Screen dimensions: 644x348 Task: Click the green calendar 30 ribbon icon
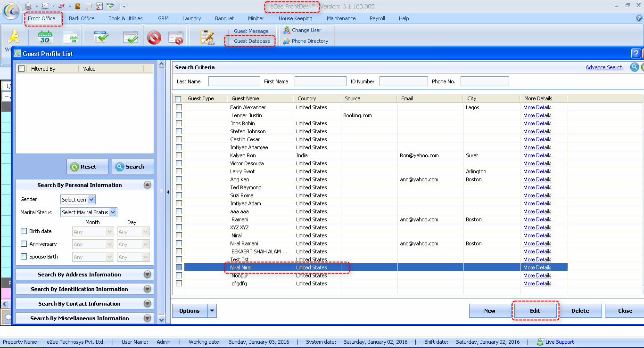45,37
